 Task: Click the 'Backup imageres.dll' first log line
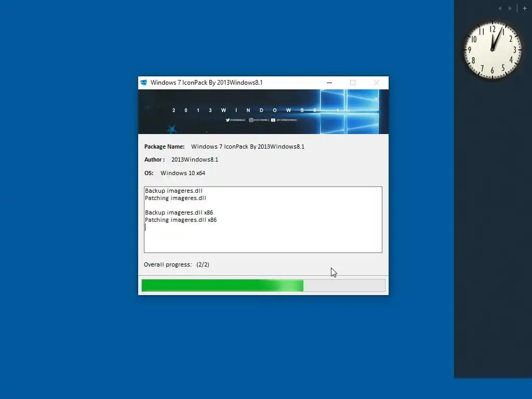[x=174, y=191]
